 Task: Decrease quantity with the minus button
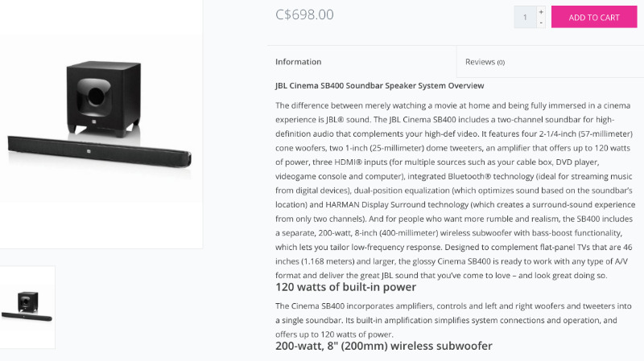[541, 23]
